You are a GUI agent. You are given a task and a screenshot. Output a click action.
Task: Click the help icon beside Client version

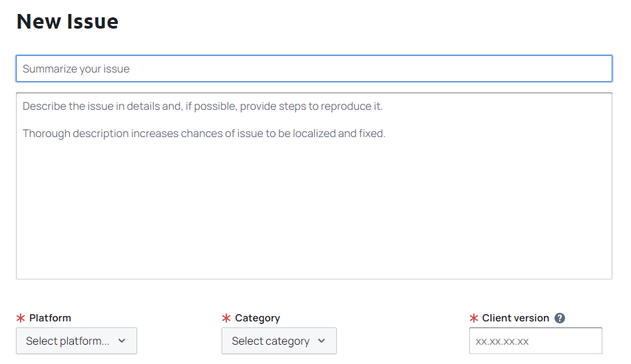tap(560, 318)
